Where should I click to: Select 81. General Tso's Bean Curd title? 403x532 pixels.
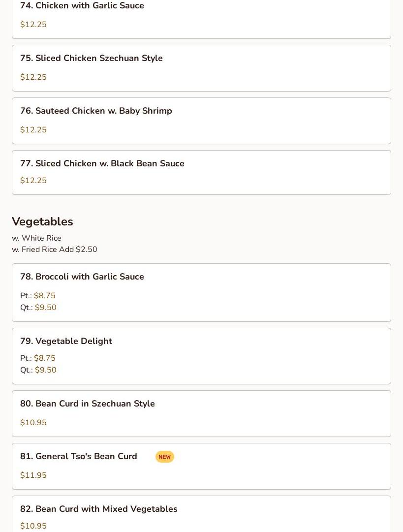(78, 456)
